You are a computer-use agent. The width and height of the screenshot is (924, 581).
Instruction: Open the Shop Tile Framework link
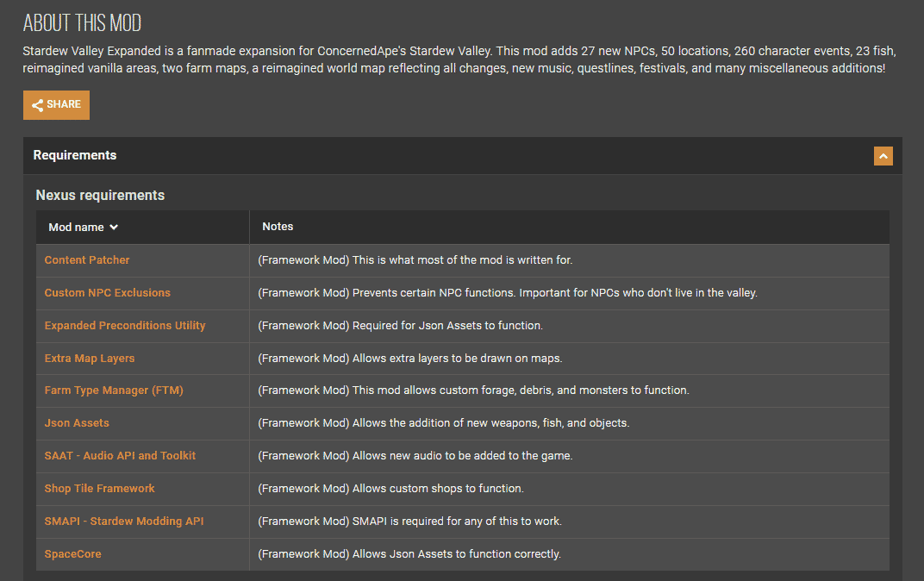coord(100,489)
